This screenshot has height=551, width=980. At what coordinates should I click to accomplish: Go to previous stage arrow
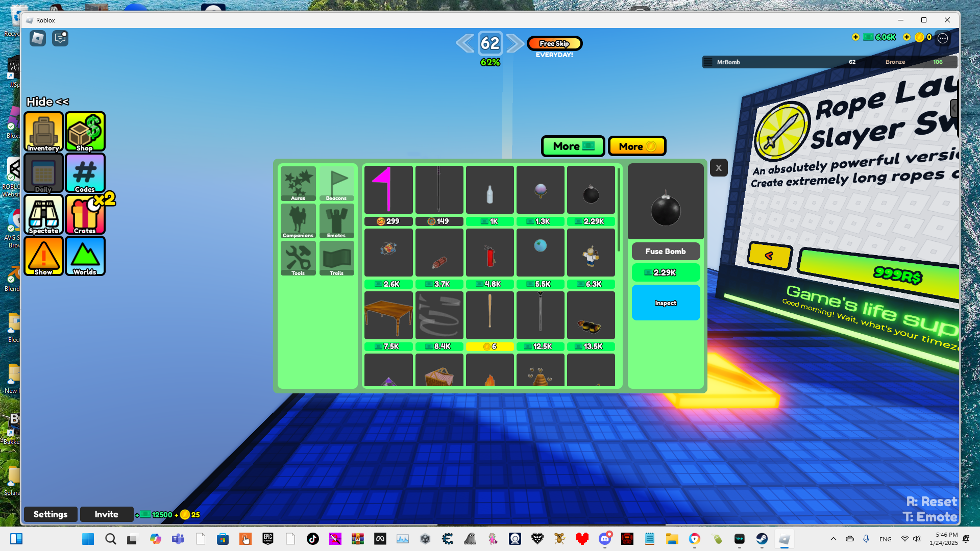coord(464,43)
